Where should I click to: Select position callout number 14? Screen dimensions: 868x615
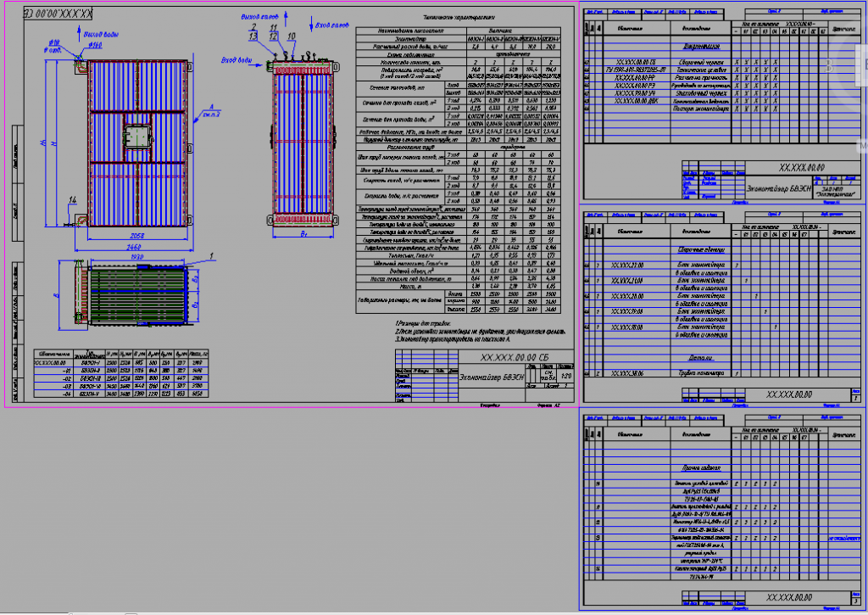[73, 200]
